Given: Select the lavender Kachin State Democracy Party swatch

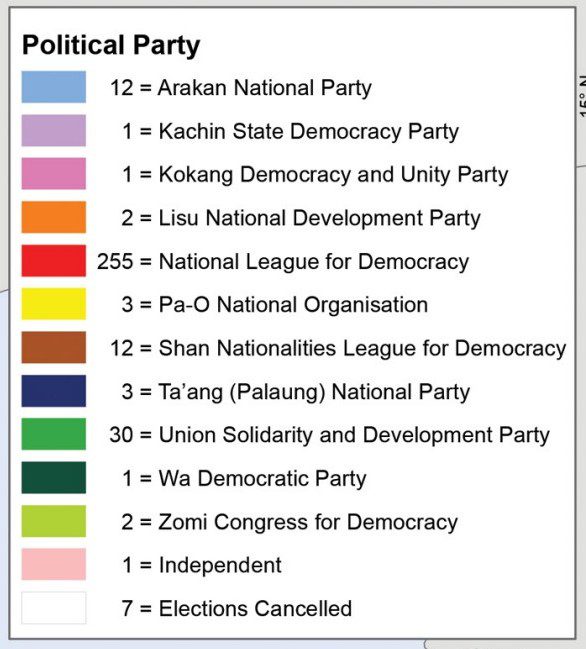Looking at the screenshot, I should 54,130.
